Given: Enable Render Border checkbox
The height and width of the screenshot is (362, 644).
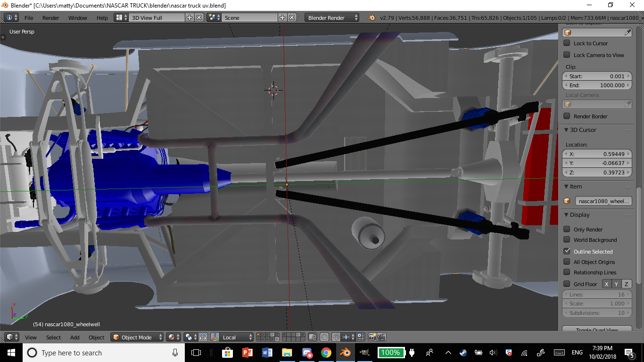Looking at the screenshot, I should pos(567,116).
